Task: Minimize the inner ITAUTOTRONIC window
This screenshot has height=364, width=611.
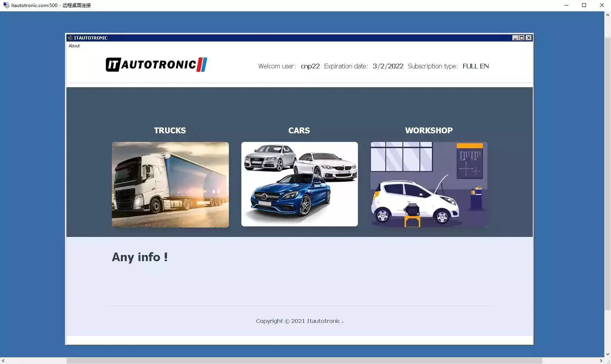Action: 515,38
